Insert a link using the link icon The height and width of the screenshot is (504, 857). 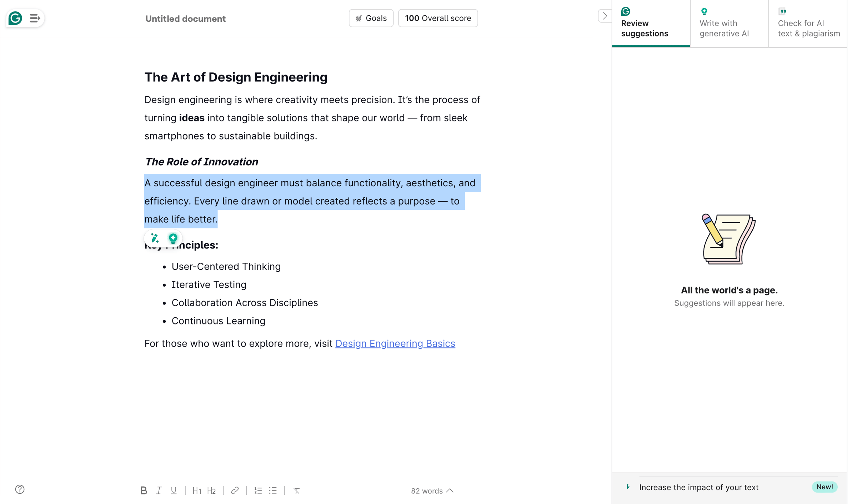[x=235, y=490]
